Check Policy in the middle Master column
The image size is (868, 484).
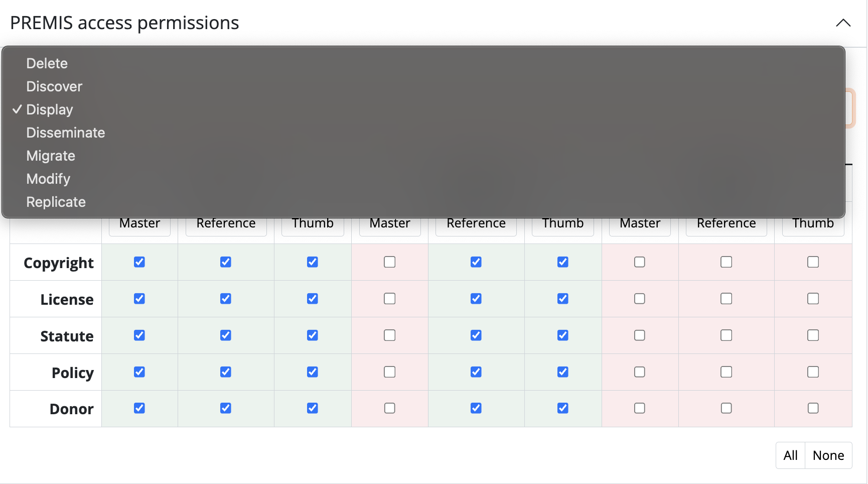click(x=390, y=372)
